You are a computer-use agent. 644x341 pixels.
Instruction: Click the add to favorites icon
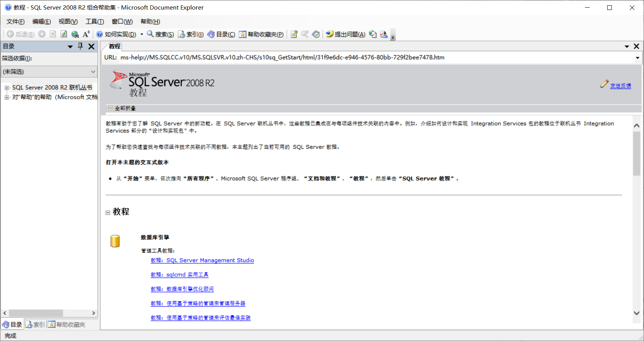[x=294, y=34]
